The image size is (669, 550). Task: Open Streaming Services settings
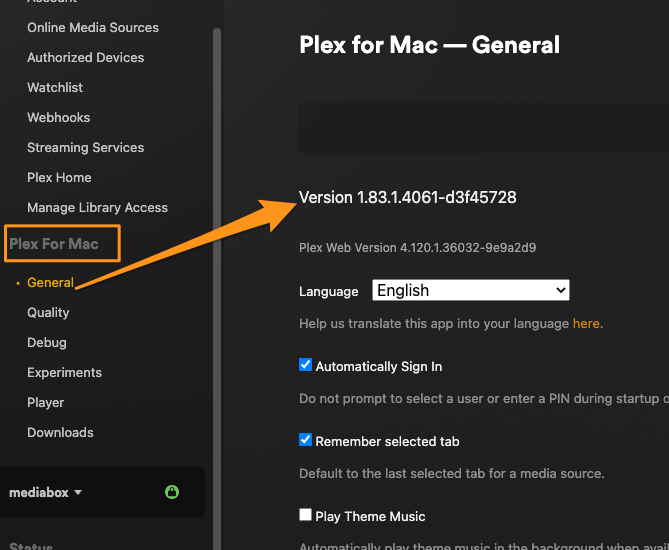tap(86, 147)
